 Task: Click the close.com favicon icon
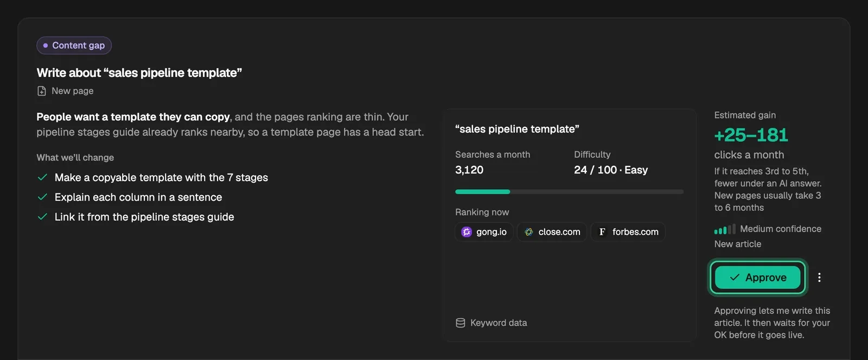528,232
